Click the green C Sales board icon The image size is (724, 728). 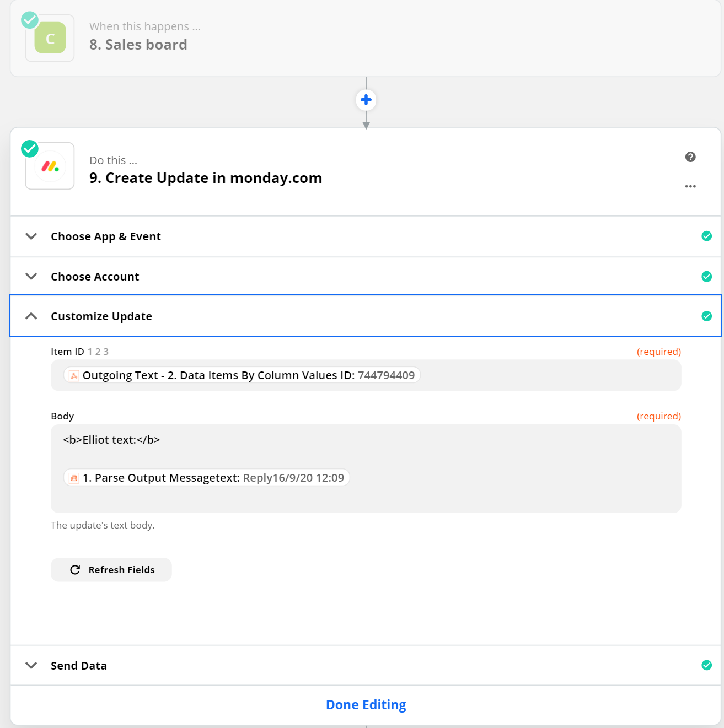click(x=50, y=38)
